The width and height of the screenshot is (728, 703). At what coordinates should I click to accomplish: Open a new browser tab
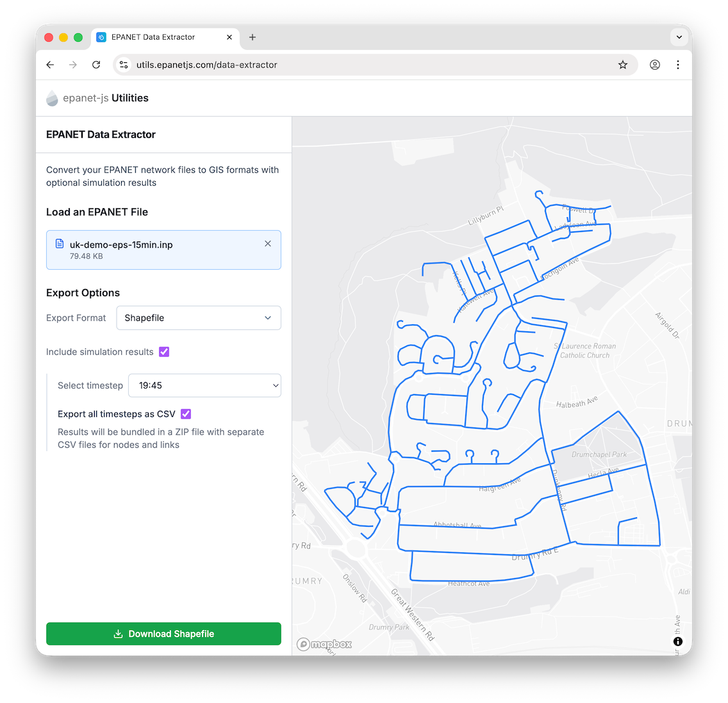click(x=252, y=37)
